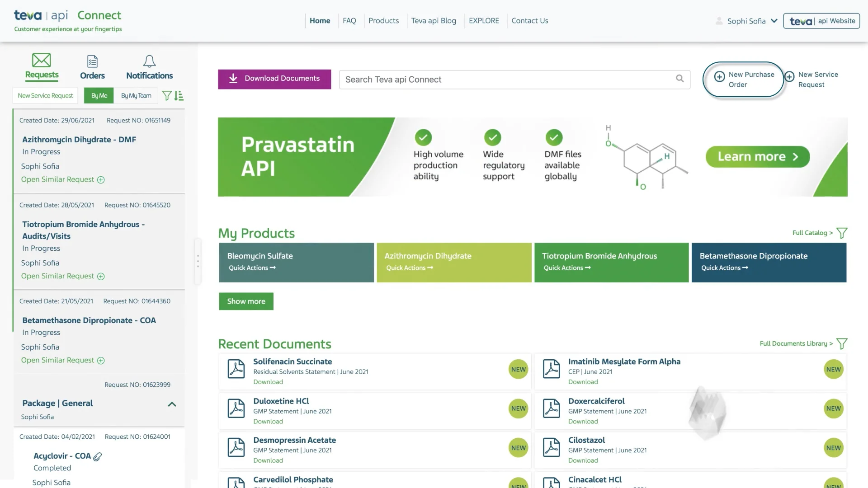Select the By Me tab
The image size is (868, 488).
[99, 95]
